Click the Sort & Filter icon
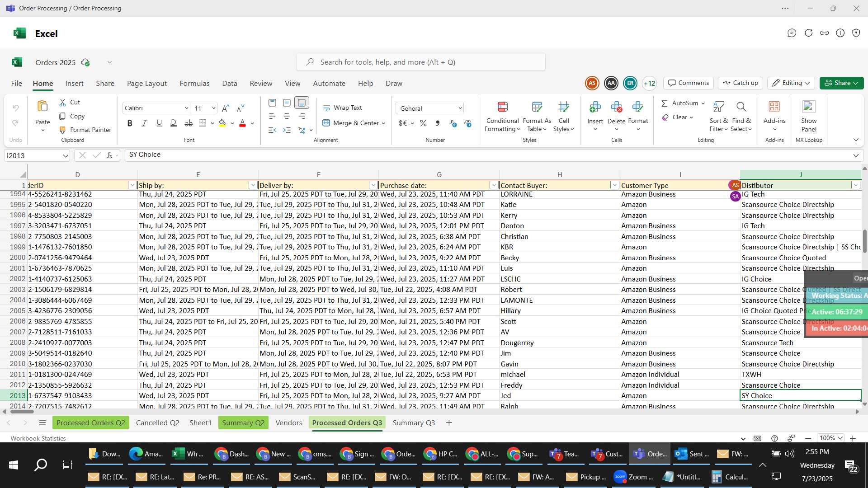This screenshot has height=488, width=868. [718, 107]
